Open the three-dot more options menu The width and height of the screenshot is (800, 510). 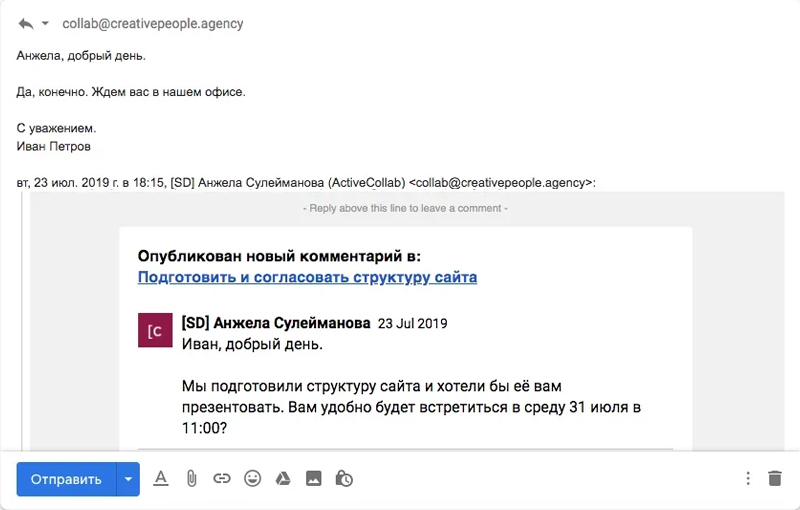tap(748, 479)
